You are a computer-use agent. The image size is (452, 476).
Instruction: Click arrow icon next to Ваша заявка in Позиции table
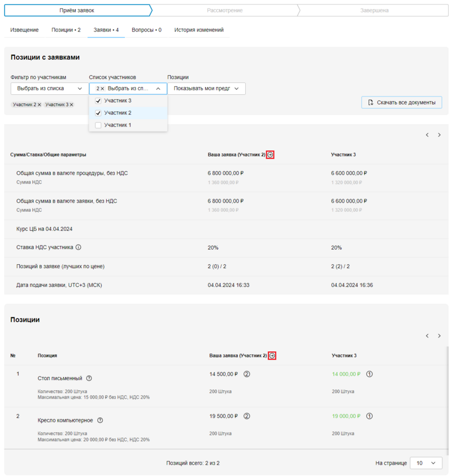(272, 356)
